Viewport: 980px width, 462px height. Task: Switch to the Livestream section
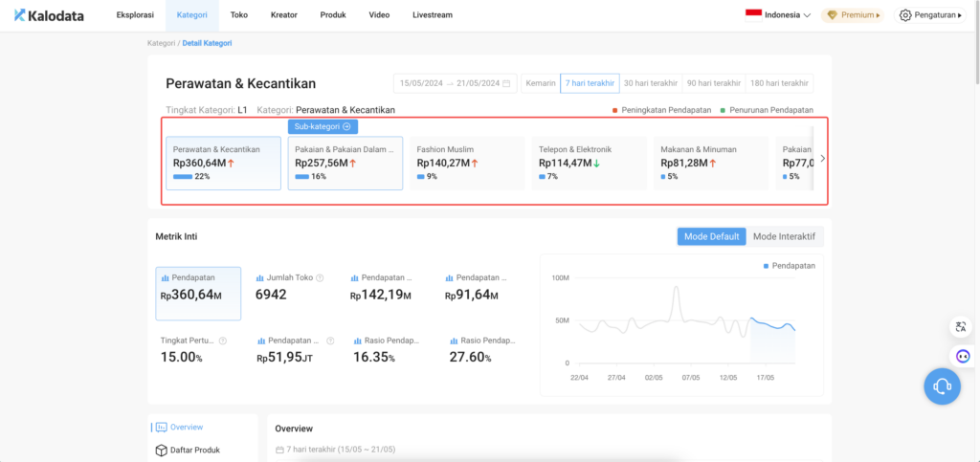(433, 15)
